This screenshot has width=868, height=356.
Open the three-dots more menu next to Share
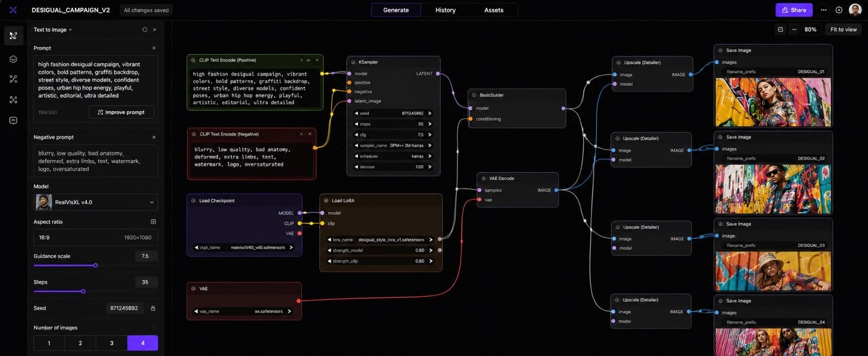click(824, 10)
